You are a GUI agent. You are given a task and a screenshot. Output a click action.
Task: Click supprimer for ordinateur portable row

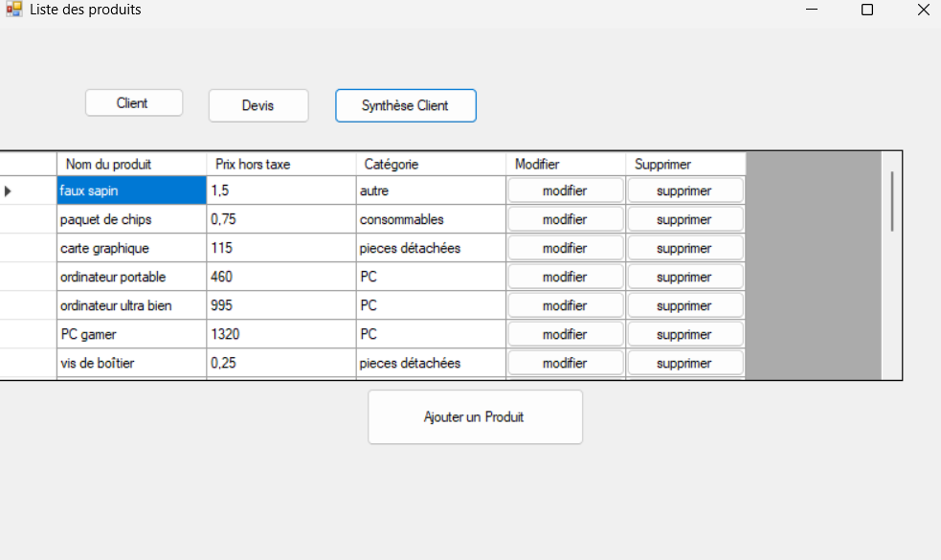(684, 277)
